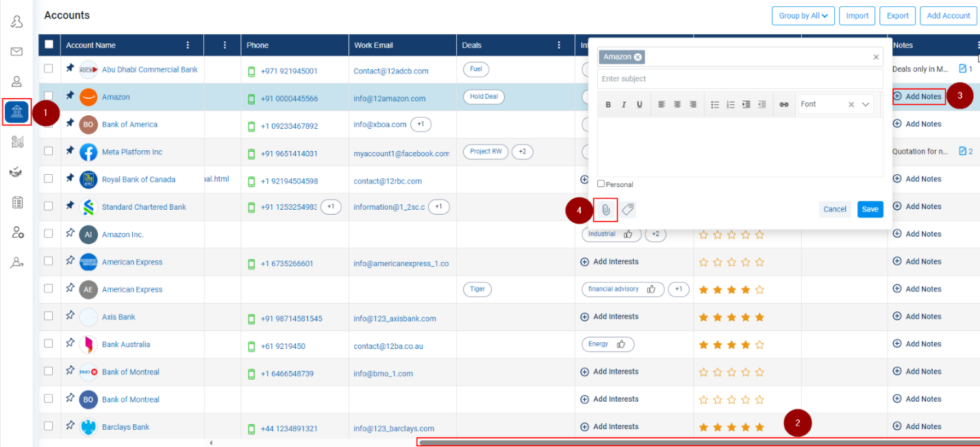Screen dimensions: 980x447
Task: Set the fifth rating star for Bank Australia
Action: (x=759, y=345)
